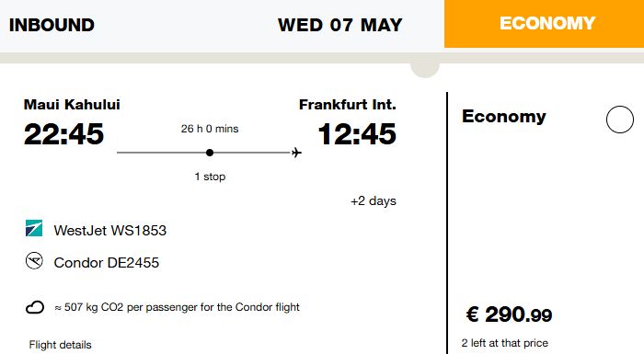Screen dimensions: 644x354
Task: Click the +2 days indicator
Action: pyautogui.click(x=374, y=201)
